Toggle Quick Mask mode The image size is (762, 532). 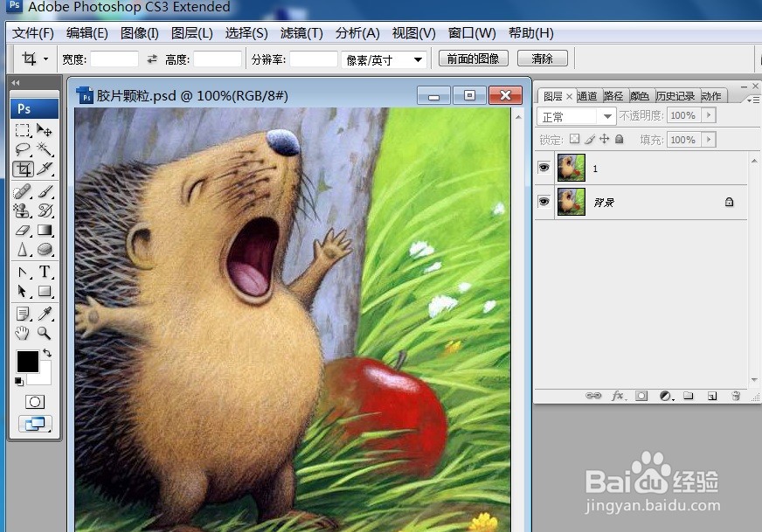click(x=34, y=402)
